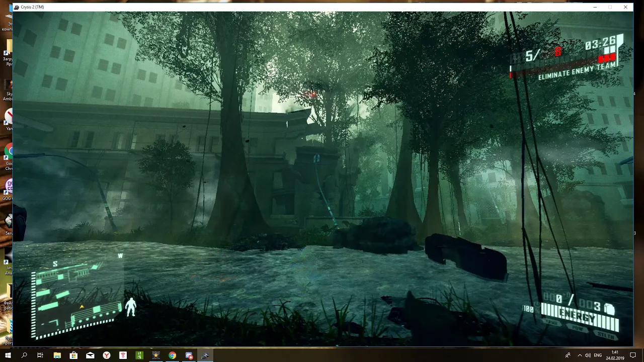Viewport: 644px width, 362px height.
Task: Open the volume speaker control
Action: pos(588,355)
